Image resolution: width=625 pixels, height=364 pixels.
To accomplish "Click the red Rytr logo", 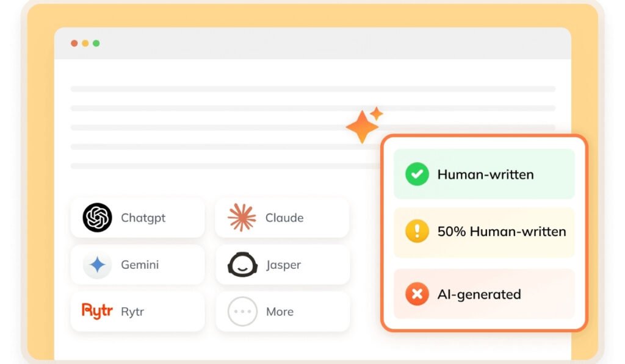I will [x=97, y=311].
